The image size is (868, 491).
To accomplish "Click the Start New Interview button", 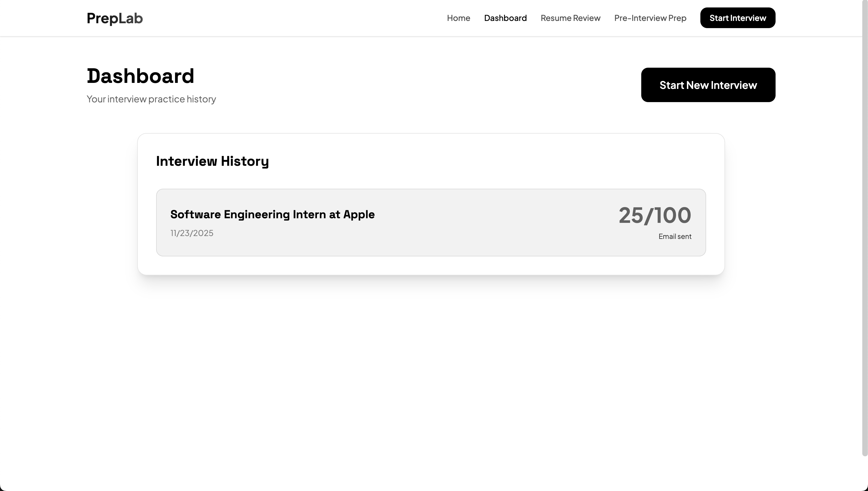I will (708, 85).
